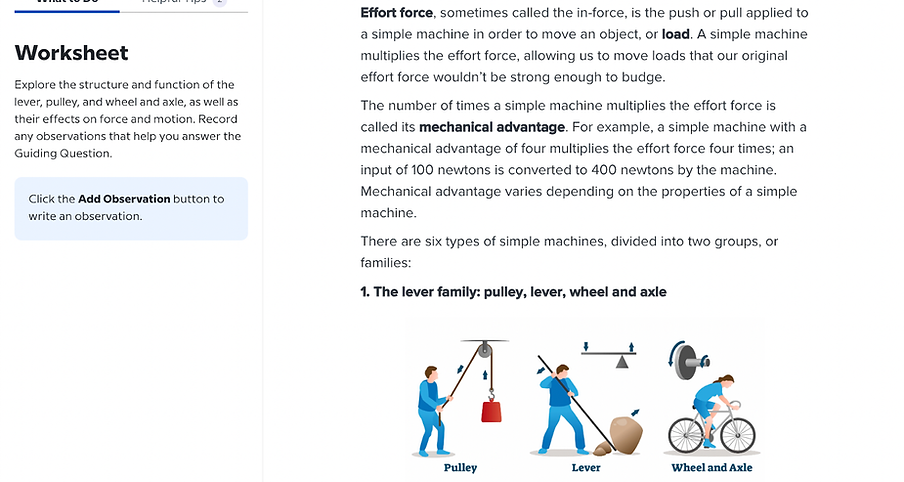Click the person pulling the pulley rope

(431, 410)
